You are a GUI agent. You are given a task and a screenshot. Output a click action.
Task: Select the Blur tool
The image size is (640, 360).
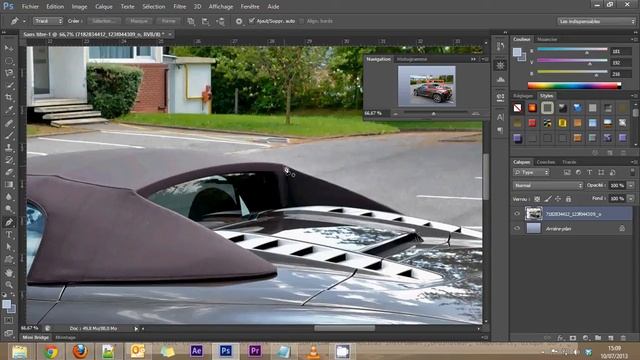9,197
